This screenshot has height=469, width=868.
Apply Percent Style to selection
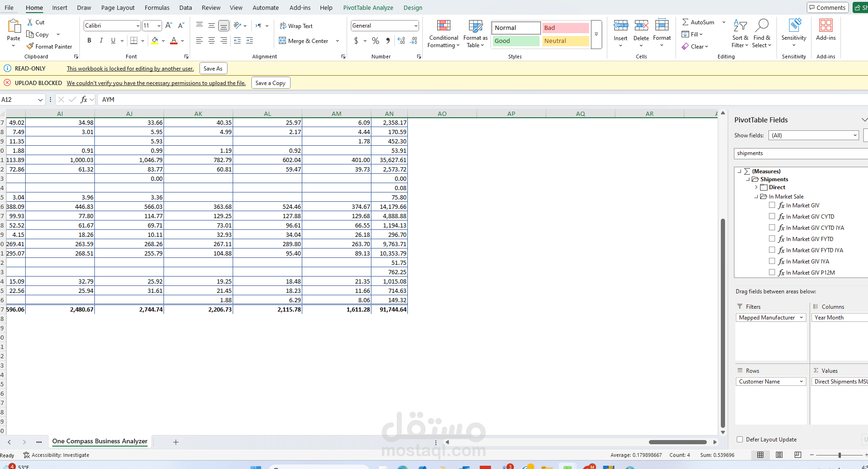tap(375, 41)
